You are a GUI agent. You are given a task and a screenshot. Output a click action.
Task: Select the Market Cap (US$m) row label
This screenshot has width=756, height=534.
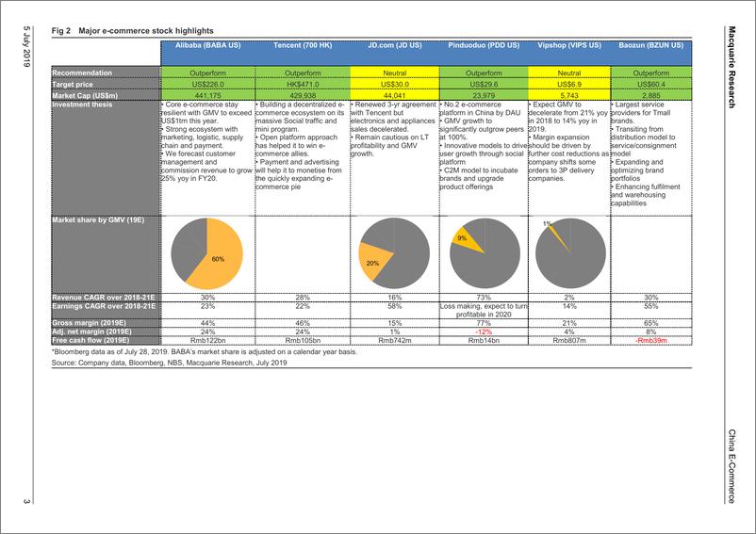point(85,95)
